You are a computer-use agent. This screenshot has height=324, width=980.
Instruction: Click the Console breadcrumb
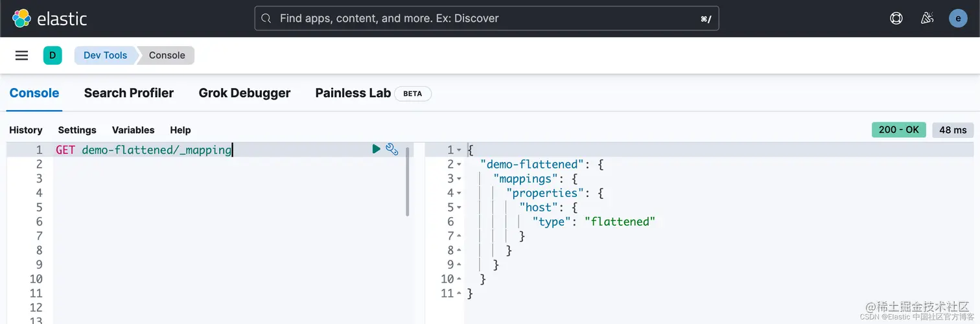point(167,55)
